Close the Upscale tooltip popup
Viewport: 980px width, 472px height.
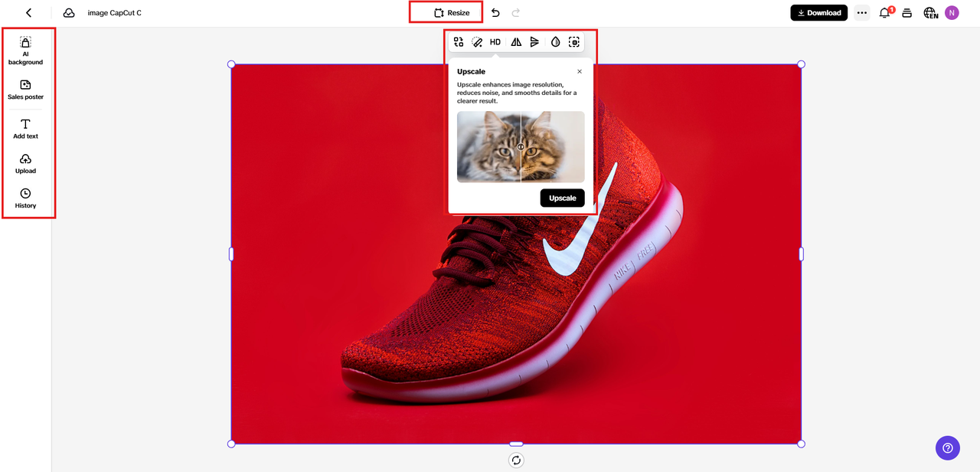(x=580, y=71)
